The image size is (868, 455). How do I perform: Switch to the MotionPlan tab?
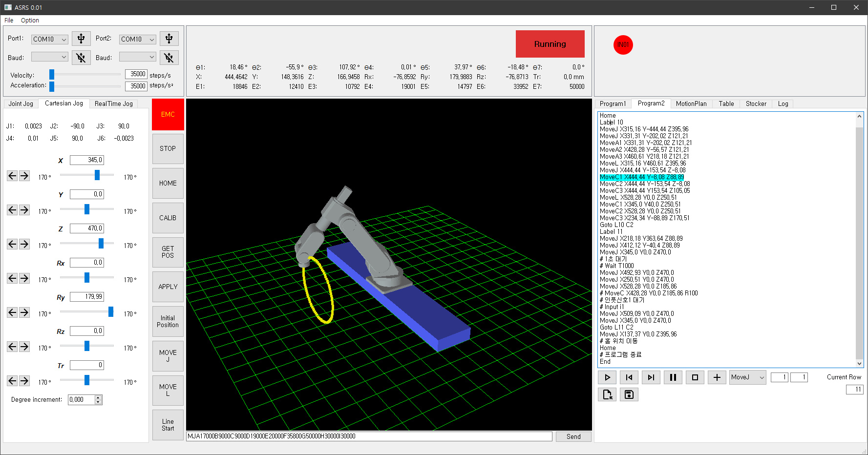691,104
